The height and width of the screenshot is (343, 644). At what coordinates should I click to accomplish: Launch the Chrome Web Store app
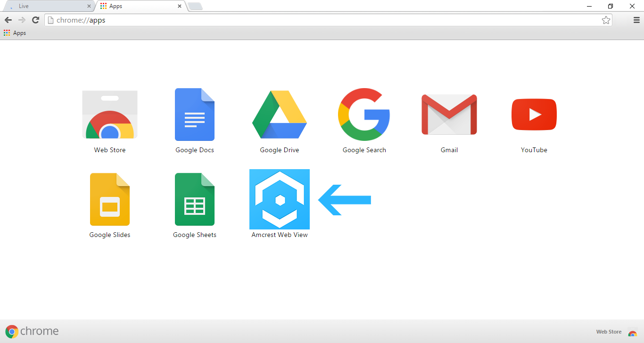tap(110, 115)
